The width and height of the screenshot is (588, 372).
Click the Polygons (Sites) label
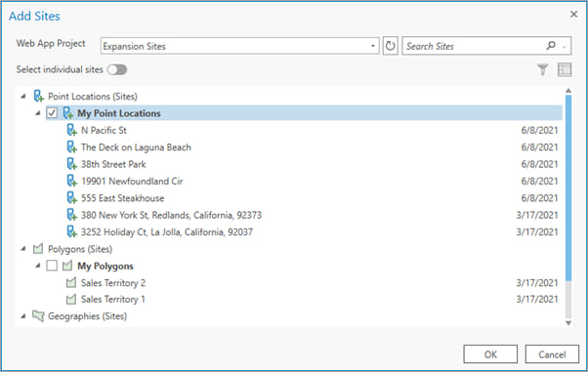click(80, 249)
